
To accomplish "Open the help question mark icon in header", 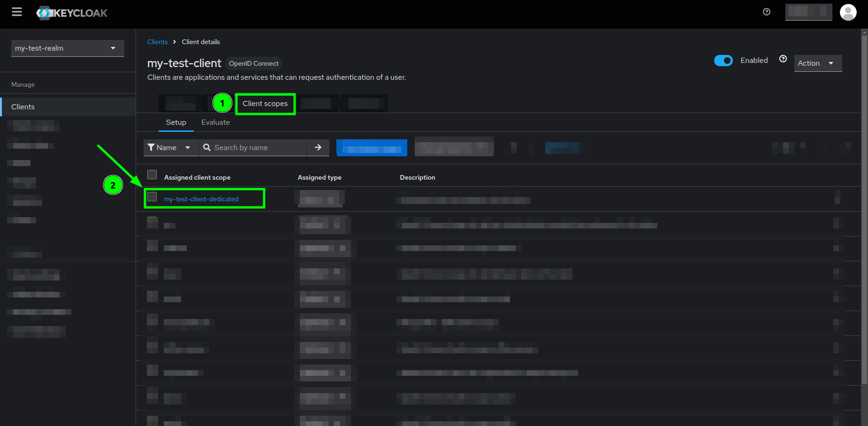I will coord(766,12).
